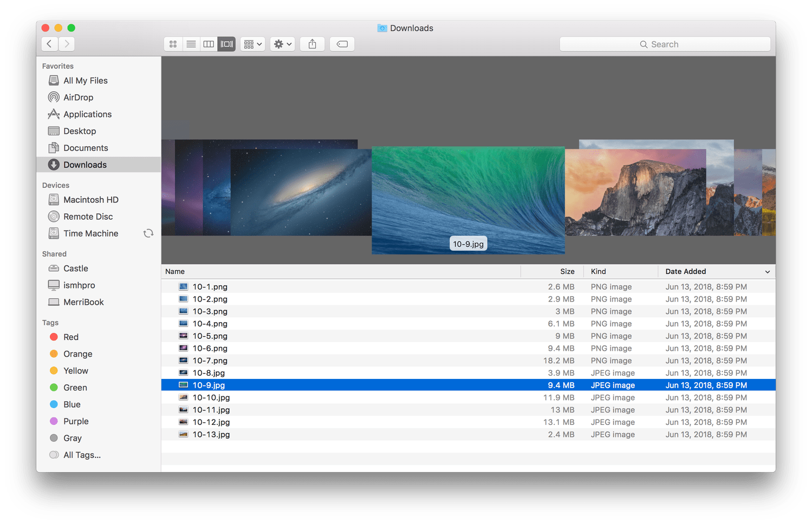Select the Red tag color
The height and width of the screenshot is (524, 812).
pyautogui.click(x=70, y=337)
